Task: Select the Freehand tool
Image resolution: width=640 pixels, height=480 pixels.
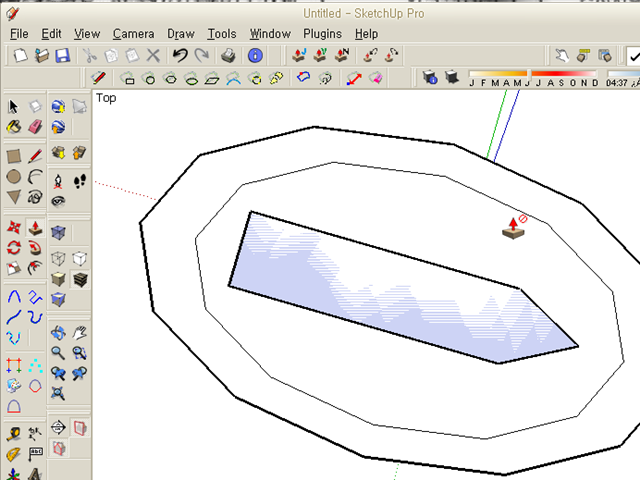Action: point(35,198)
